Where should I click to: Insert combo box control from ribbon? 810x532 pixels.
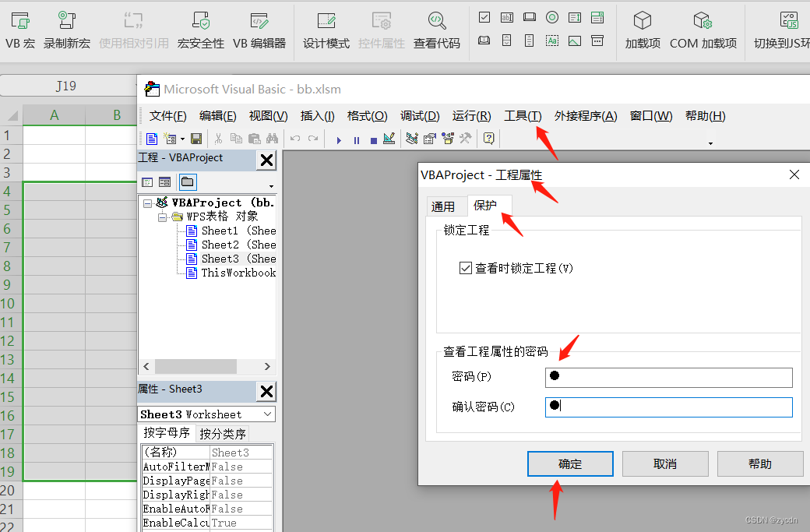597,18
